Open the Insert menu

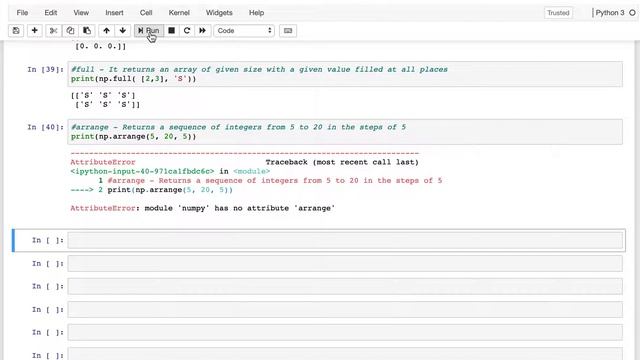point(114,13)
